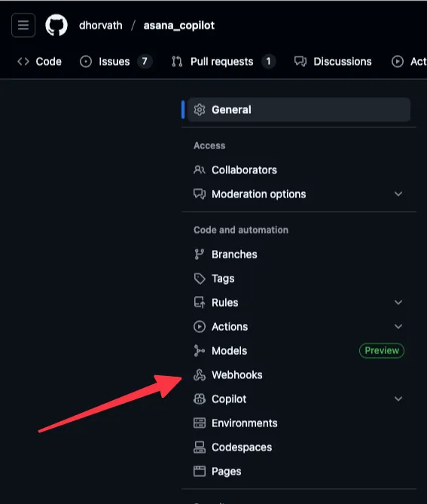This screenshot has width=427, height=504.
Task: Select the General settings item
Action: (x=299, y=109)
